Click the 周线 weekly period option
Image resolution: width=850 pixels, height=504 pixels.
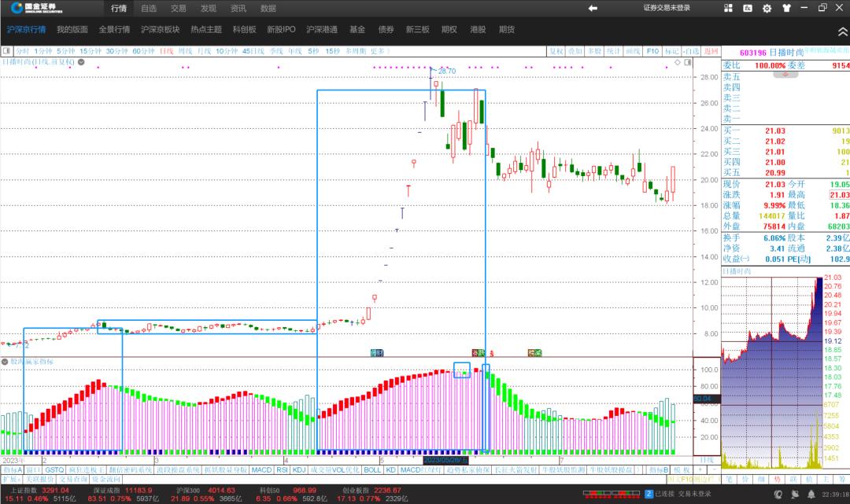coord(186,51)
